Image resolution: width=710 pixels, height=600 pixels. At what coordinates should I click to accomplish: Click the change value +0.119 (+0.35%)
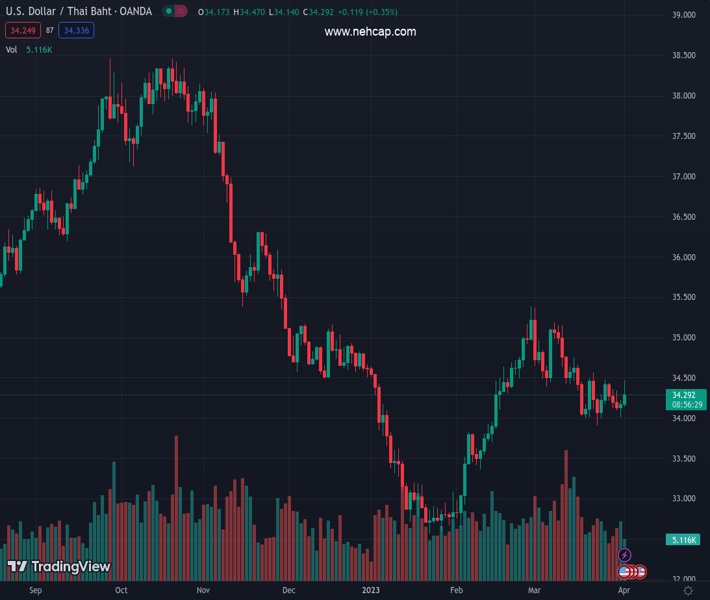click(x=368, y=12)
